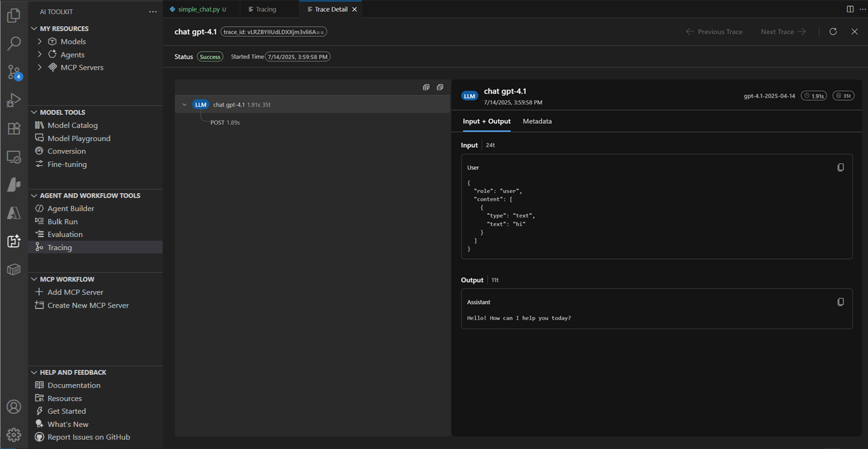Screen dimensions: 868x449
Task: Expand the Models tree item
Action: coord(39,41)
